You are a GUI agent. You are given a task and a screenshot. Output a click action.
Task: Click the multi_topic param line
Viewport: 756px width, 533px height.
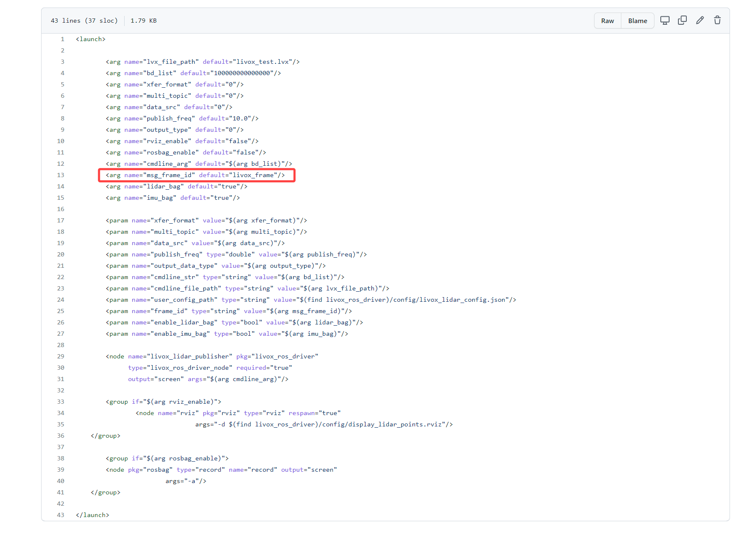coord(206,232)
